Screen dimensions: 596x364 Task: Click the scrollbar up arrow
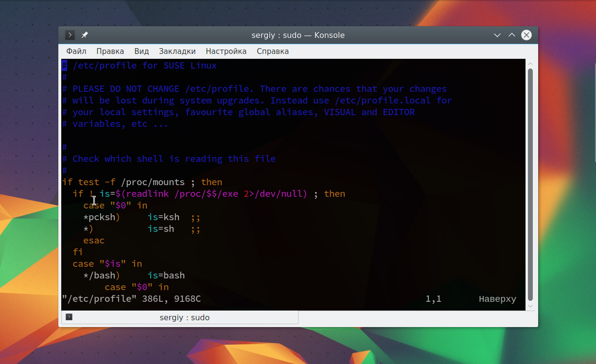(530, 64)
